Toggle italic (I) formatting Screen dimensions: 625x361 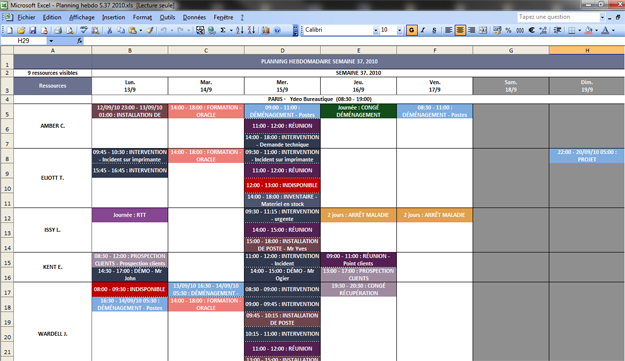click(x=423, y=30)
